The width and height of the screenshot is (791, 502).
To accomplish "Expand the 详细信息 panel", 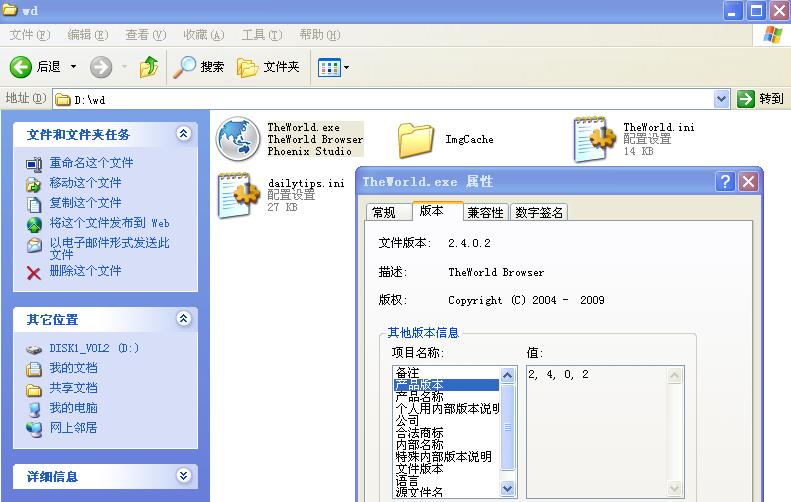I will tap(184, 475).
